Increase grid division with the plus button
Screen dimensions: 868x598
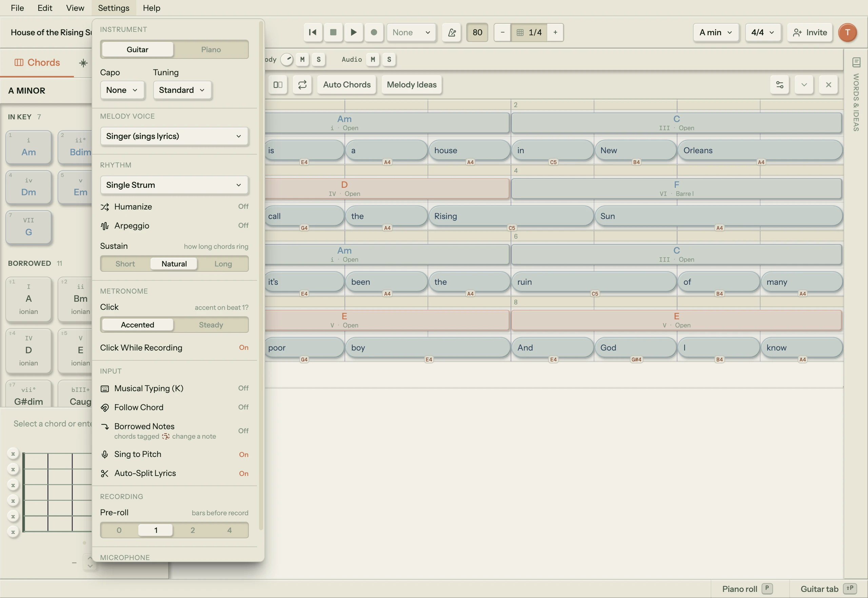point(555,32)
